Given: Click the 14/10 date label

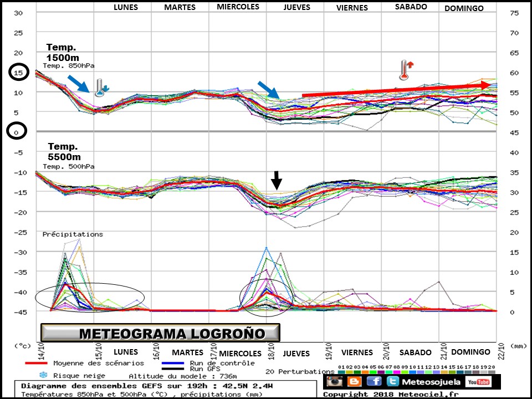Looking at the screenshot, I should click(x=41, y=351).
